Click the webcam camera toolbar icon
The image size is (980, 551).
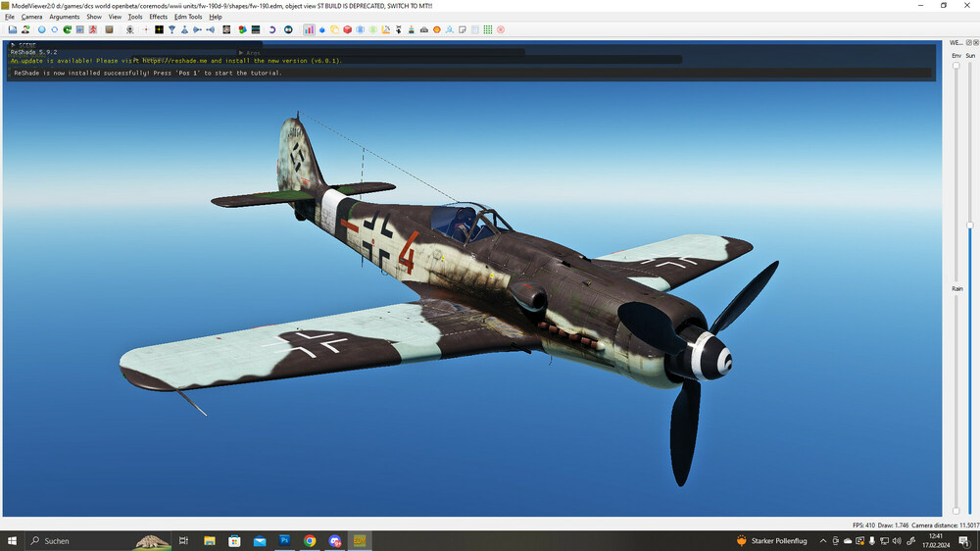click(x=130, y=29)
